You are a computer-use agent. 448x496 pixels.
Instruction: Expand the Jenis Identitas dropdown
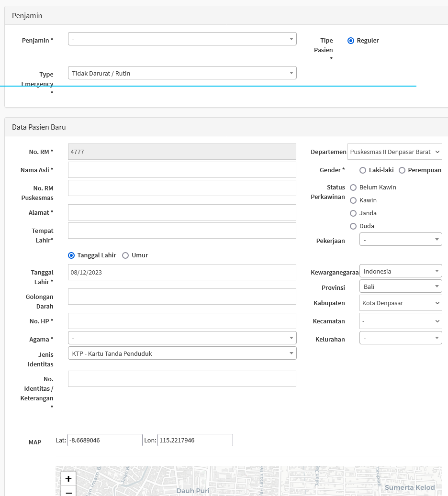182,353
